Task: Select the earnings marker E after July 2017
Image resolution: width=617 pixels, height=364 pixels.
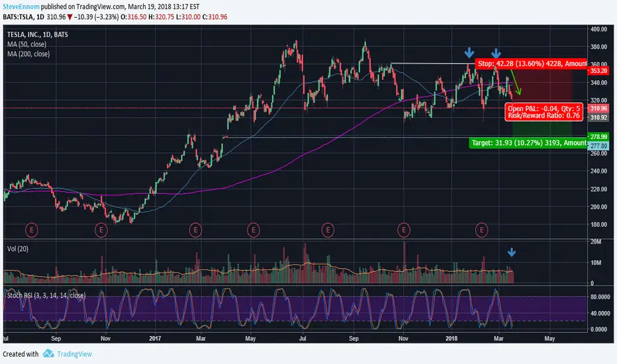Action: (x=328, y=230)
